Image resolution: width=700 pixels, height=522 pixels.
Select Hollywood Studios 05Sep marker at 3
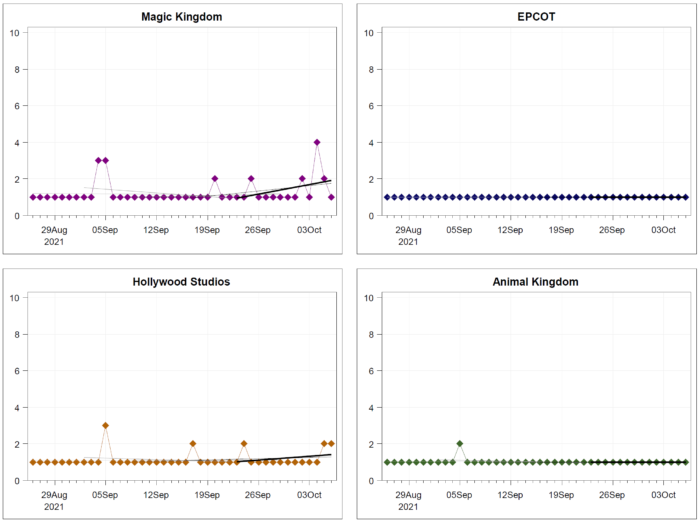105,426
